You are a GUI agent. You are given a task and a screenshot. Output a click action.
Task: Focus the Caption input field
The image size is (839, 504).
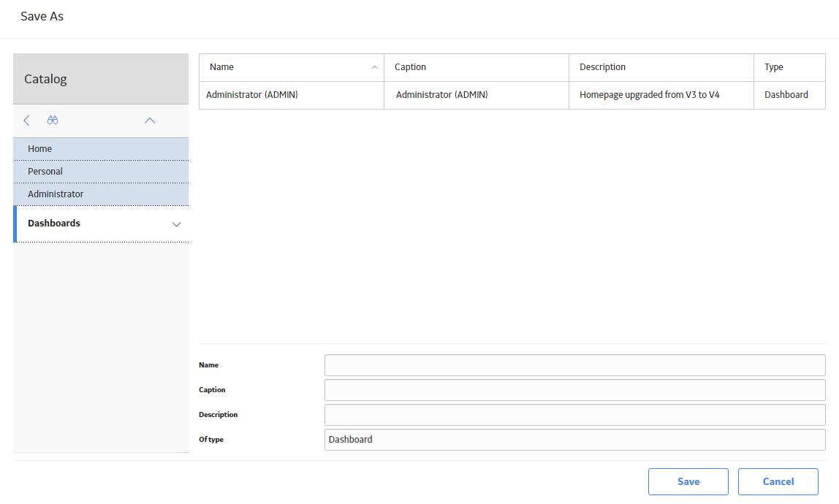click(574, 390)
